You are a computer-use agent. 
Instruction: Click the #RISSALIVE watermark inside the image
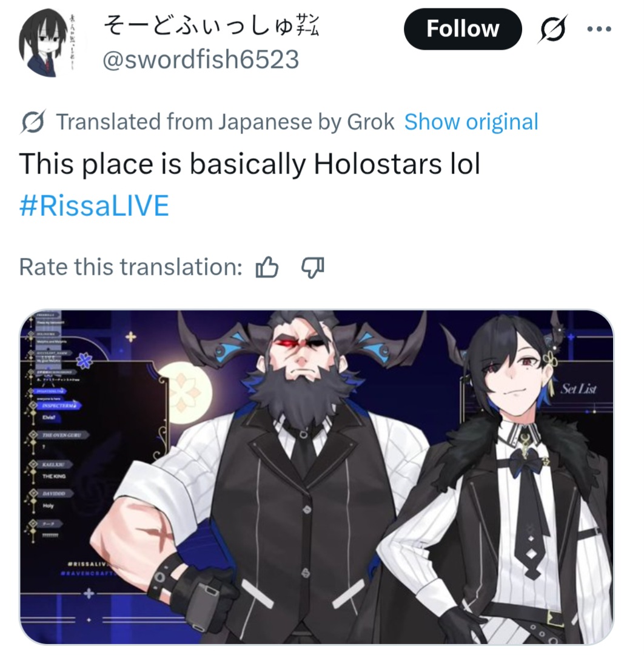(x=89, y=564)
